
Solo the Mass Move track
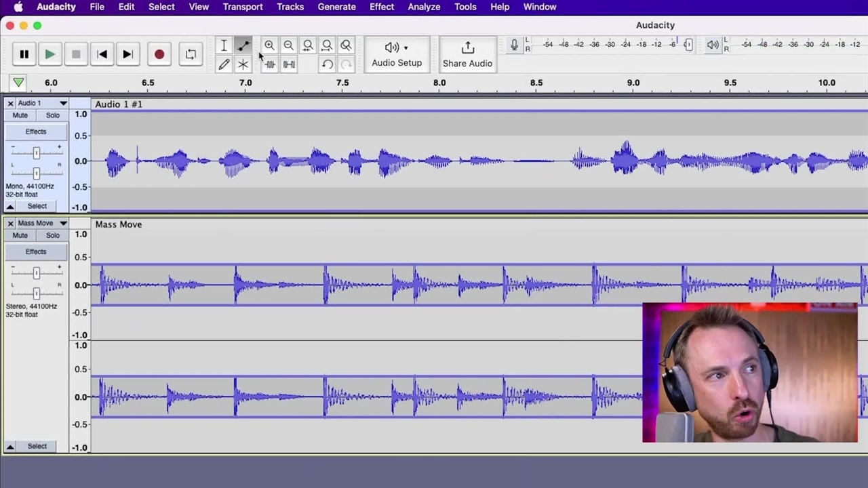[x=52, y=235]
